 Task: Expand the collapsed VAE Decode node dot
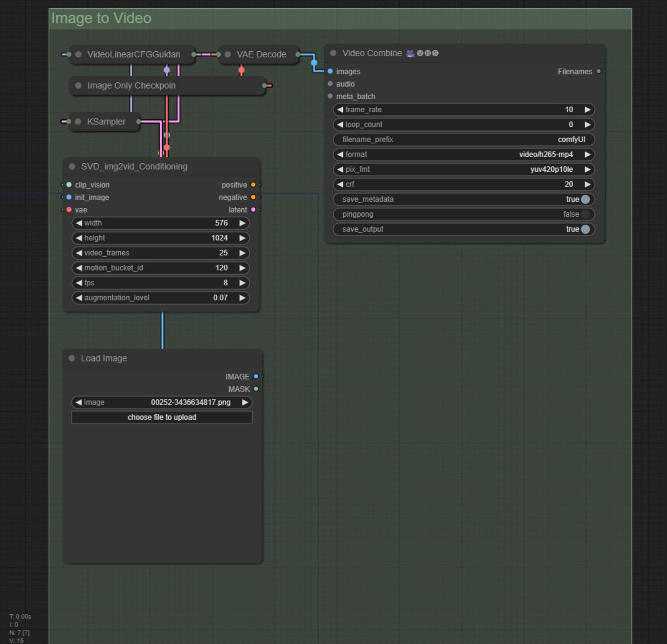pos(228,54)
